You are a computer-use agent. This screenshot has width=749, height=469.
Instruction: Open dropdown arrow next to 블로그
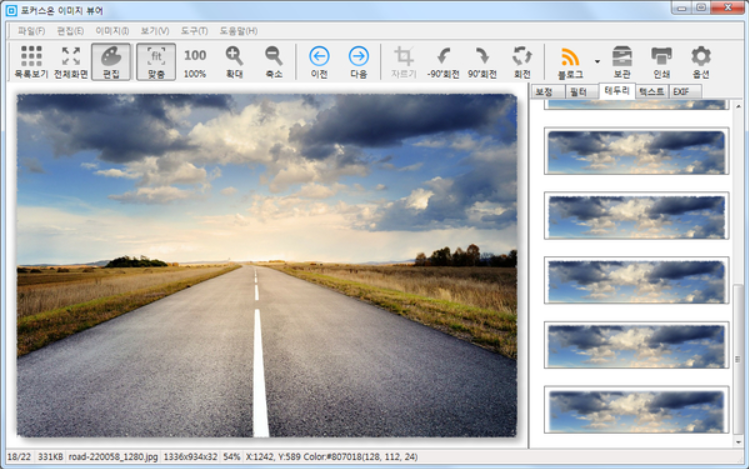[x=597, y=61]
